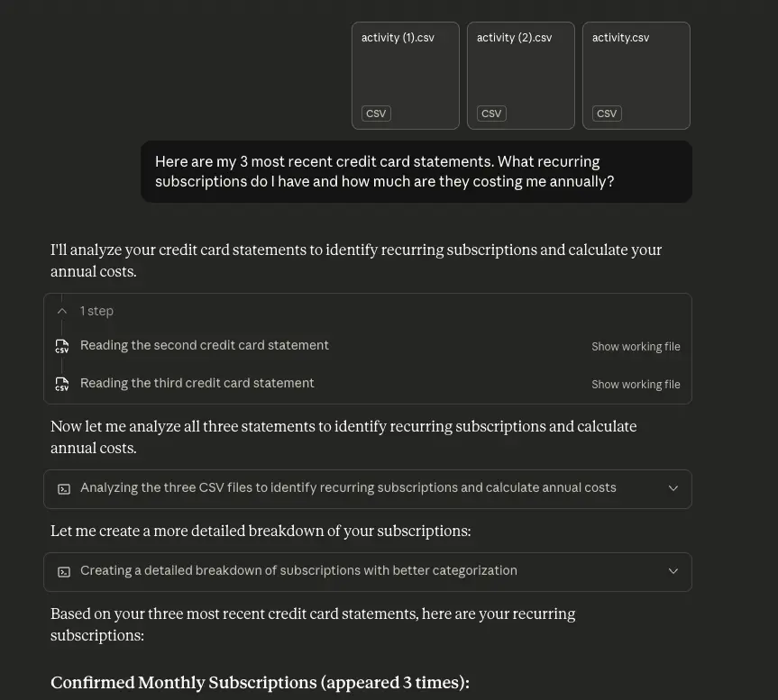Click the CSV badge on activity (2).csv
Viewport: 778px width, 700px height.
[x=491, y=114]
